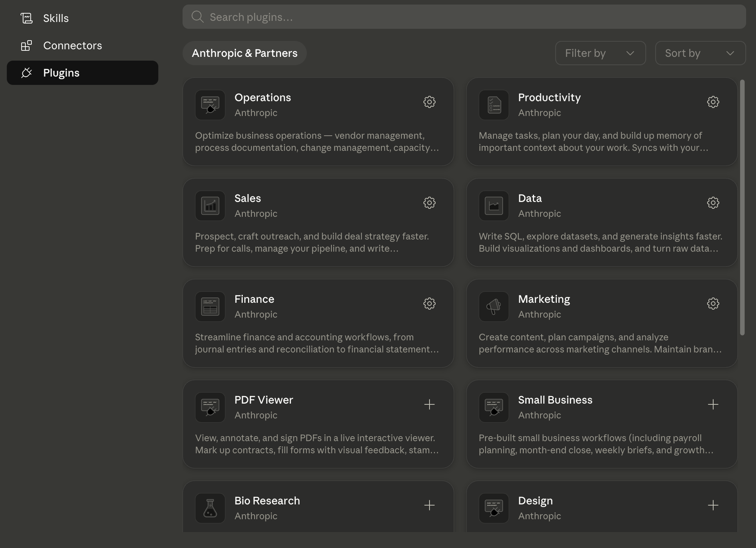
Task: Click the search magnifier icon
Action: pos(197,17)
